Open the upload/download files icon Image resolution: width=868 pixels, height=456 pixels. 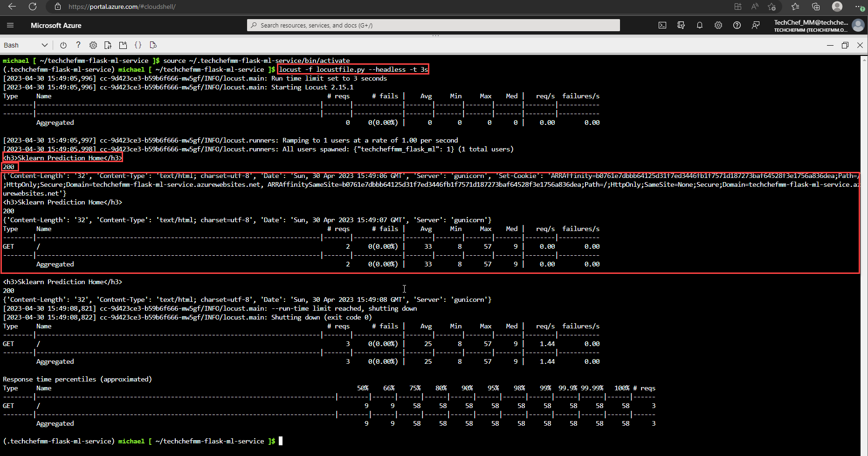point(108,45)
